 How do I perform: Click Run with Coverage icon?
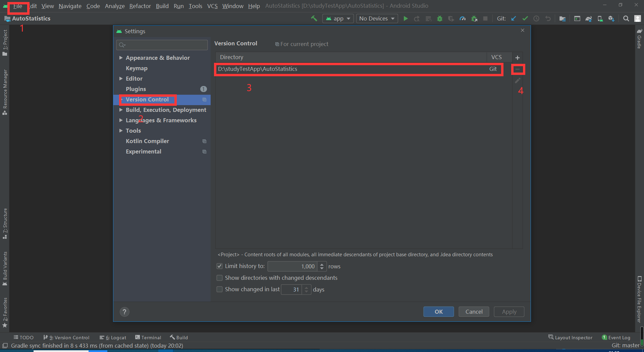[451, 18]
